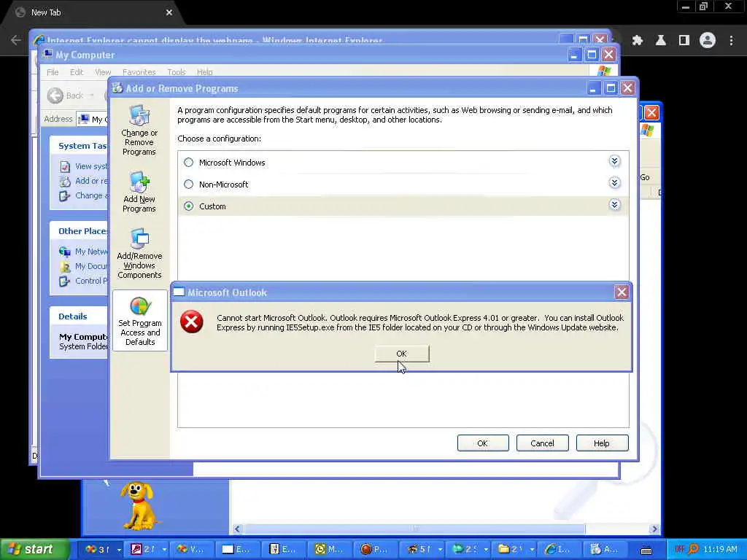Click the on-screen keyboard taskbar icon
This screenshot has width=747, height=560.
[646, 551]
